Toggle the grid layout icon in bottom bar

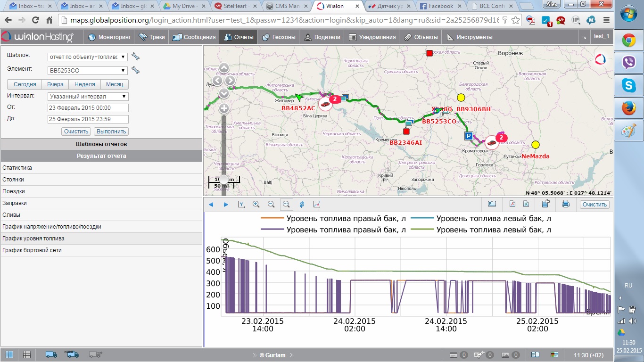[x=27, y=354]
